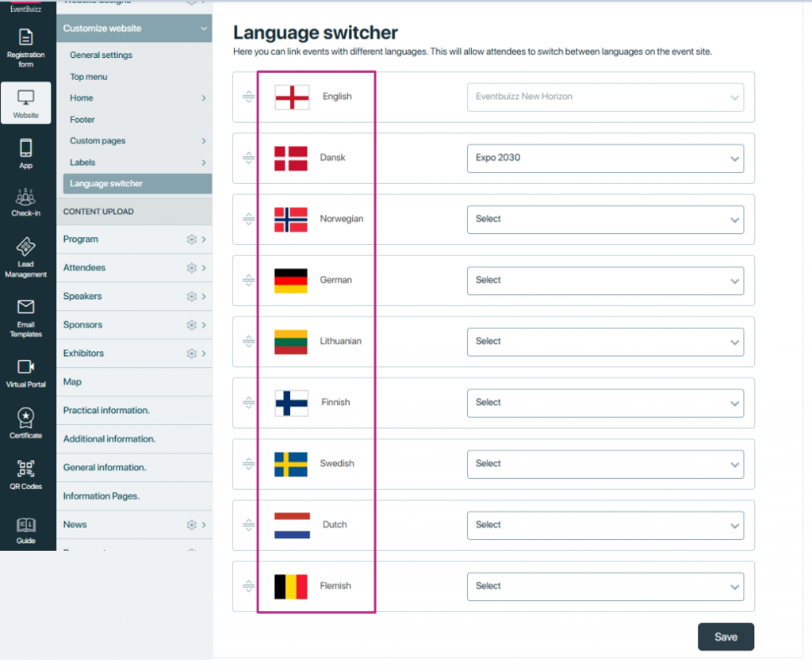Open the Guide book icon
Viewport: 812px width, 666px height.
[x=26, y=525]
